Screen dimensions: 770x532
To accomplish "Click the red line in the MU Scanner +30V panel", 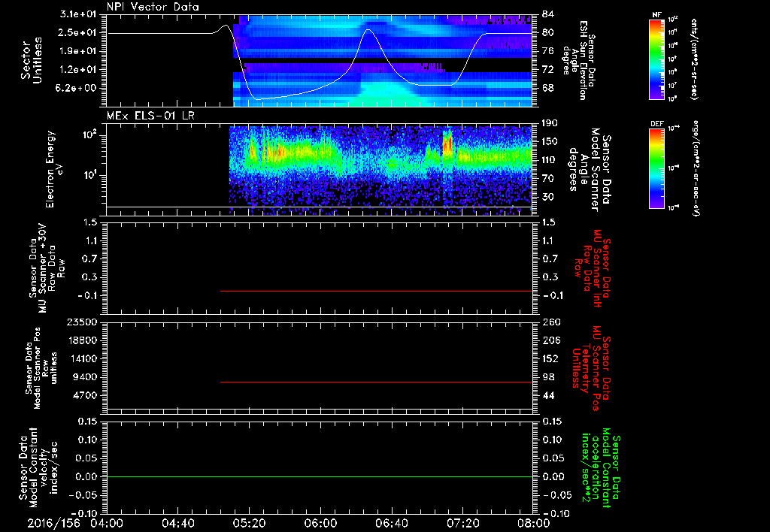I will click(x=376, y=291).
